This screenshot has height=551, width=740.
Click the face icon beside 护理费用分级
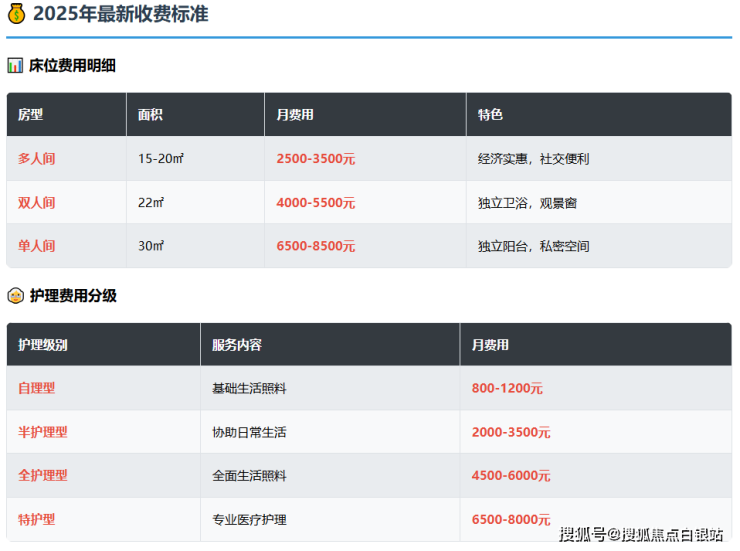15,296
